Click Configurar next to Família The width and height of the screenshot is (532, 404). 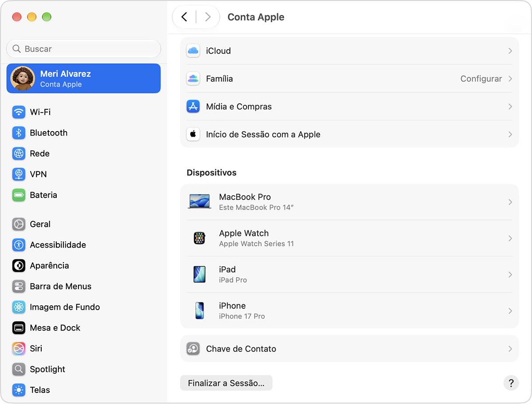click(481, 79)
